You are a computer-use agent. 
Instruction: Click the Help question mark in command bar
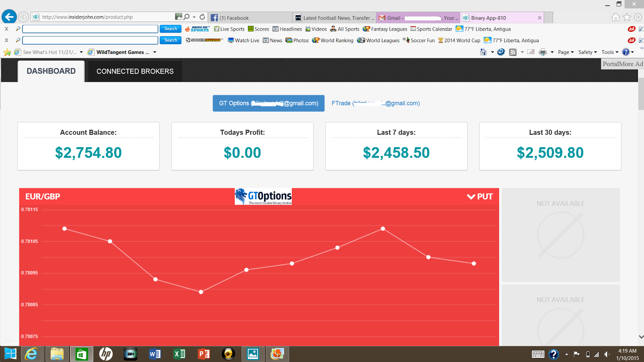626,52
